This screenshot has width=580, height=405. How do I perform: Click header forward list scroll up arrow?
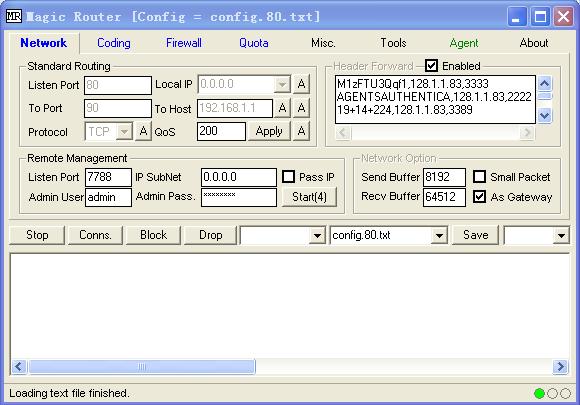click(544, 83)
